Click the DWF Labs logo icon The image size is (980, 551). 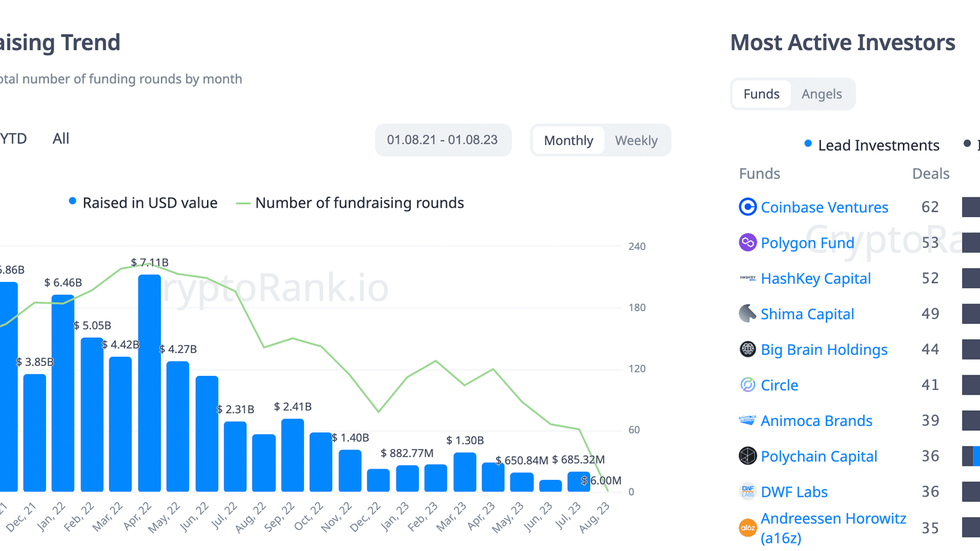(748, 491)
